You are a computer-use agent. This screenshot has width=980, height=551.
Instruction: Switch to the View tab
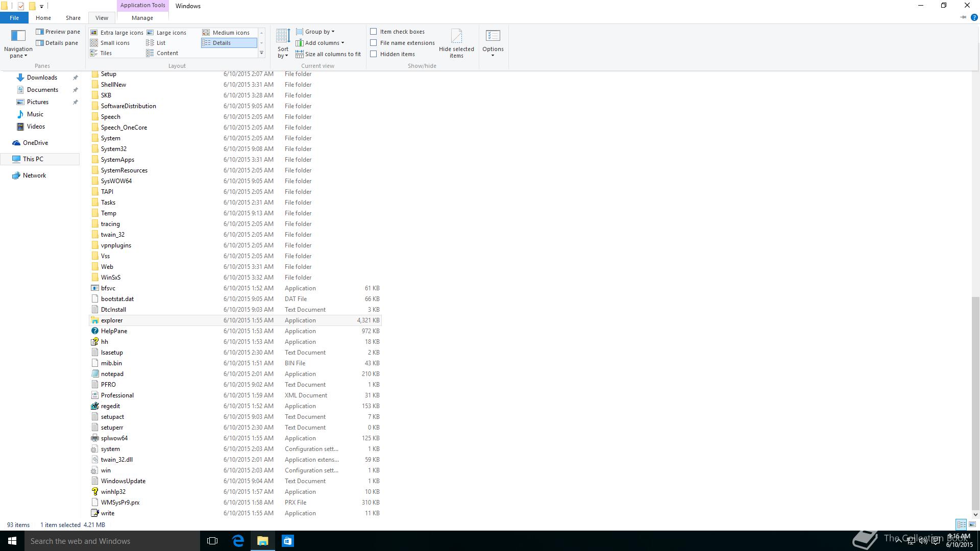tap(102, 18)
